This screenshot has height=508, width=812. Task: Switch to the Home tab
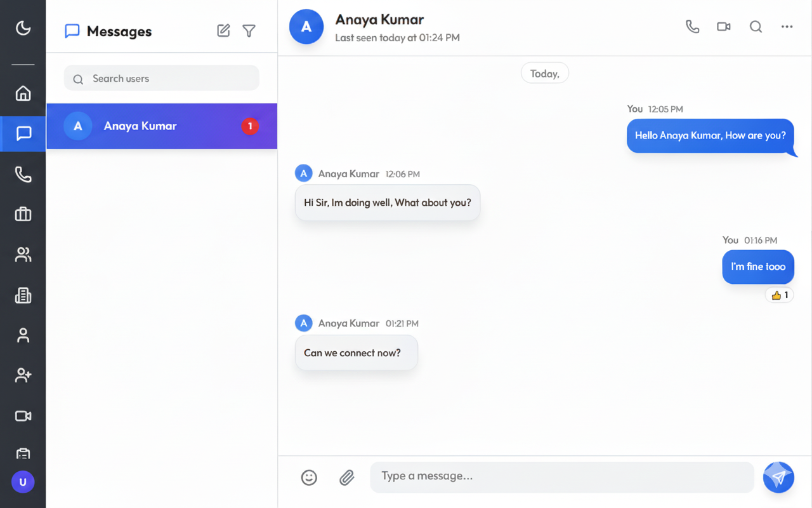click(23, 93)
